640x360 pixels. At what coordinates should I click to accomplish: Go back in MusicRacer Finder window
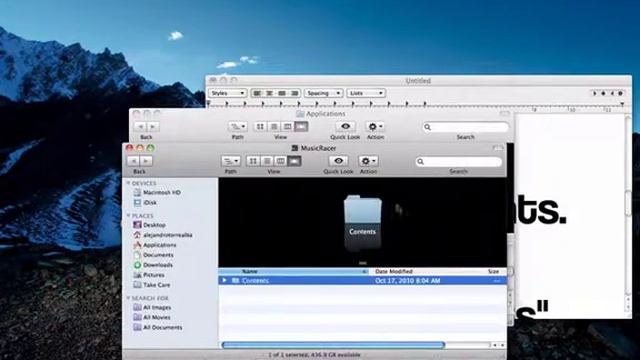pos(133,161)
